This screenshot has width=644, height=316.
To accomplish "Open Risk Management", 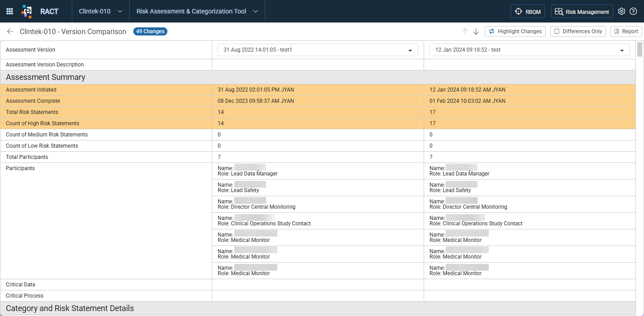I will click(x=582, y=12).
